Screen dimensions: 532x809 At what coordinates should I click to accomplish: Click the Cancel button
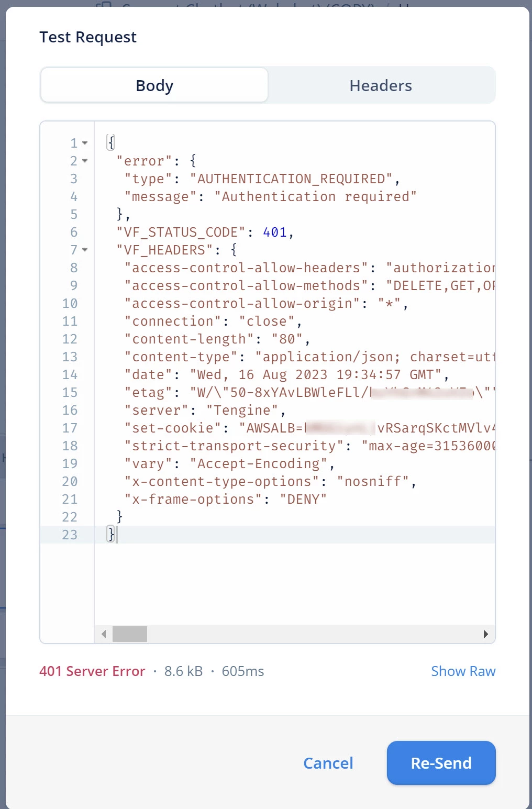pyautogui.click(x=328, y=763)
